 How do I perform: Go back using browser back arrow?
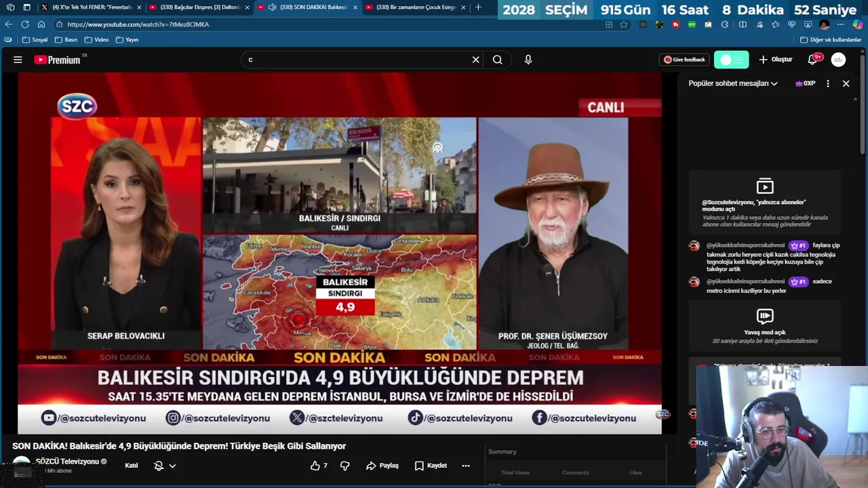tap(9, 24)
